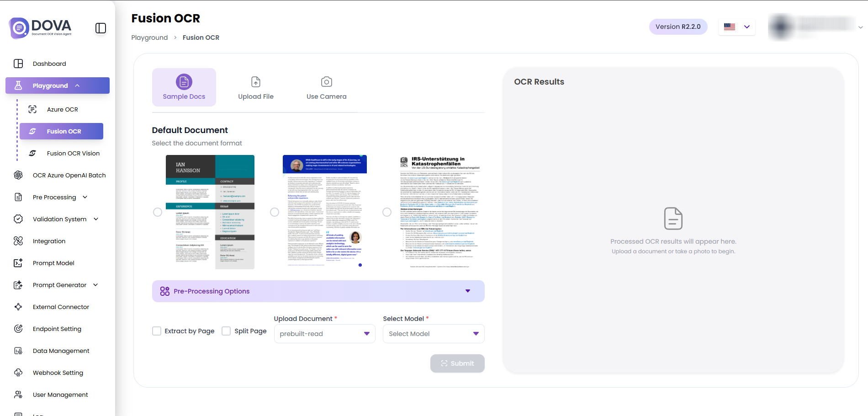Click the Submit button
The width and height of the screenshot is (868, 416).
click(457, 363)
